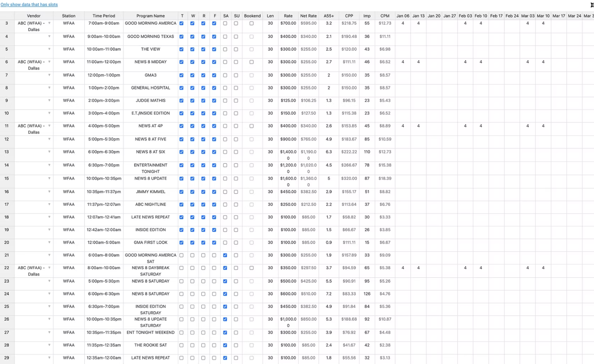Image resolution: width=594 pixels, height=364 pixels.
Task: Open Vendor dropdown on NEWS AT 4P row
Action: point(50,126)
